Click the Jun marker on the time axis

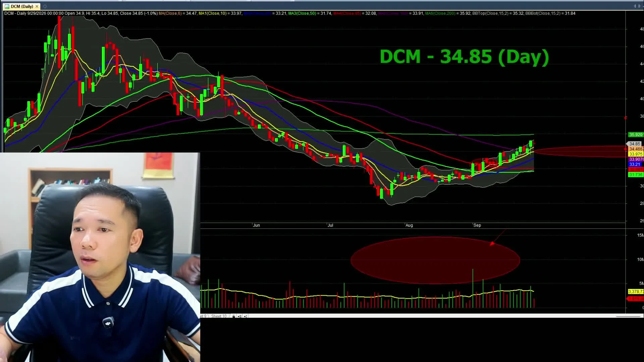click(x=256, y=225)
